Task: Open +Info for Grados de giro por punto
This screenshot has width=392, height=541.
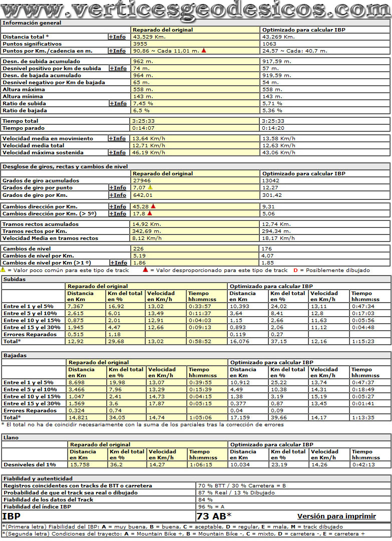Action: [x=118, y=188]
